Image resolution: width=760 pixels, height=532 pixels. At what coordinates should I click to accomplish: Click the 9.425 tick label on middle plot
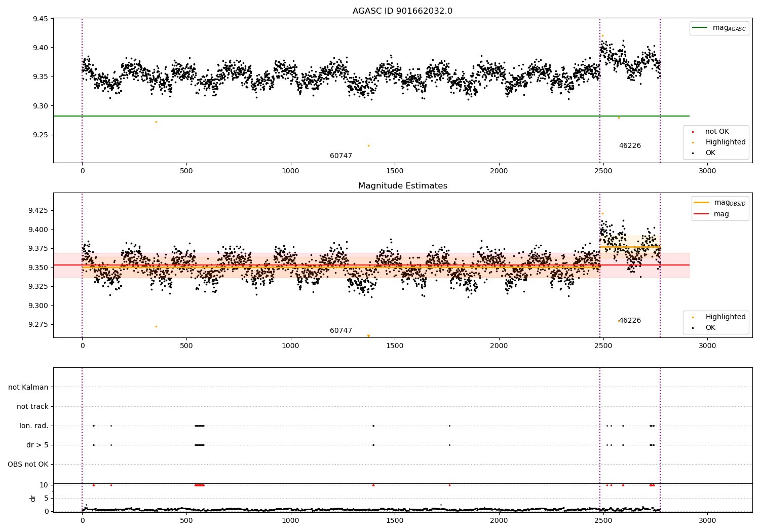(38, 211)
